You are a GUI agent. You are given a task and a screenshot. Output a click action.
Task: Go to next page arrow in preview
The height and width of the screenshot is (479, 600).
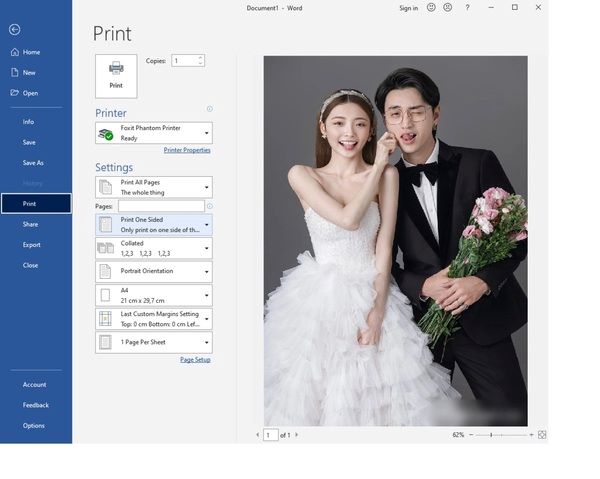pyautogui.click(x=296, y=435)
